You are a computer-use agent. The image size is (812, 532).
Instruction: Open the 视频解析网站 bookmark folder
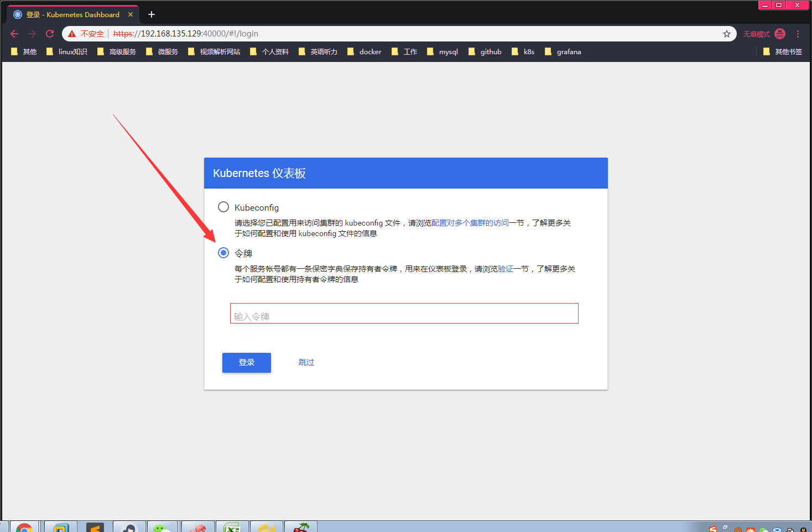pos(214,51)
